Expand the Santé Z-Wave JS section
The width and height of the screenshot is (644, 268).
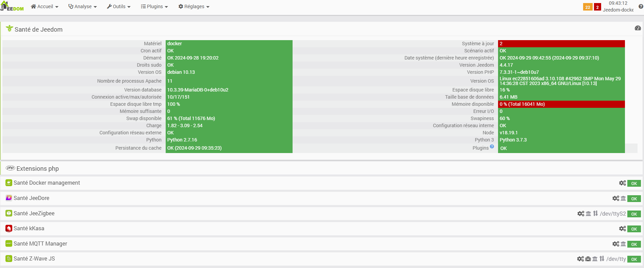[34, 258]
